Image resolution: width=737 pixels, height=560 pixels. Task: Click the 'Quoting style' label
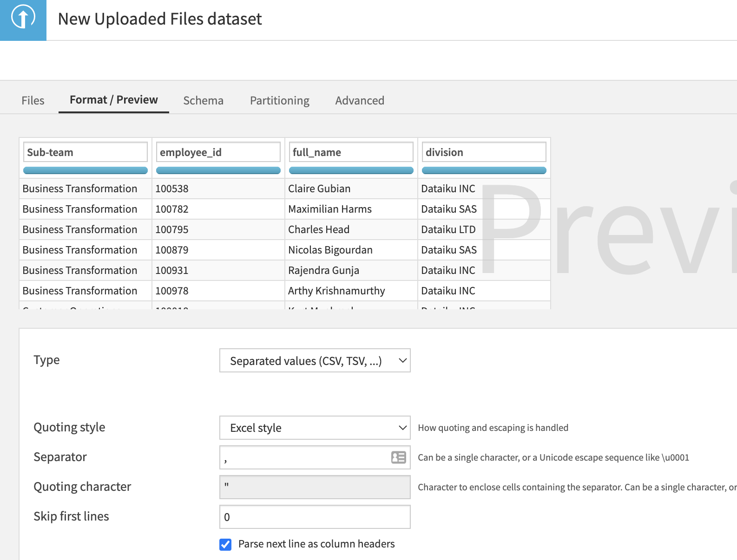(x=69, y=427)
